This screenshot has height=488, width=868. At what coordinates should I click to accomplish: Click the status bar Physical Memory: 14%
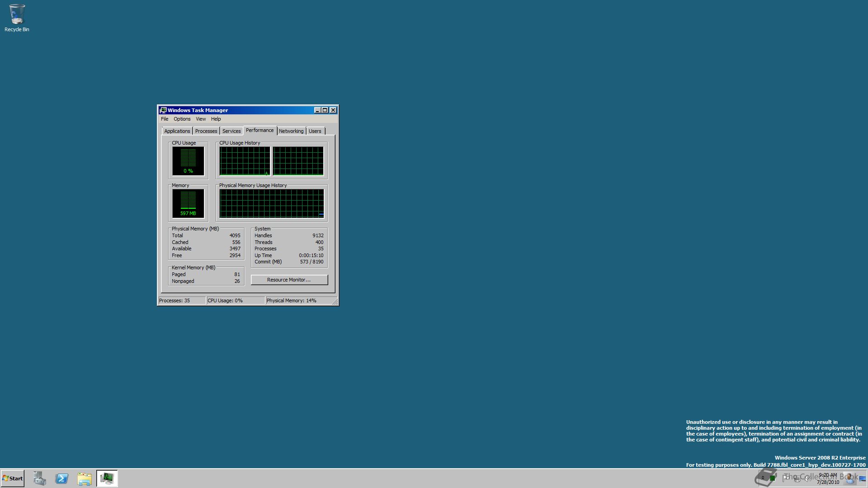298,300
